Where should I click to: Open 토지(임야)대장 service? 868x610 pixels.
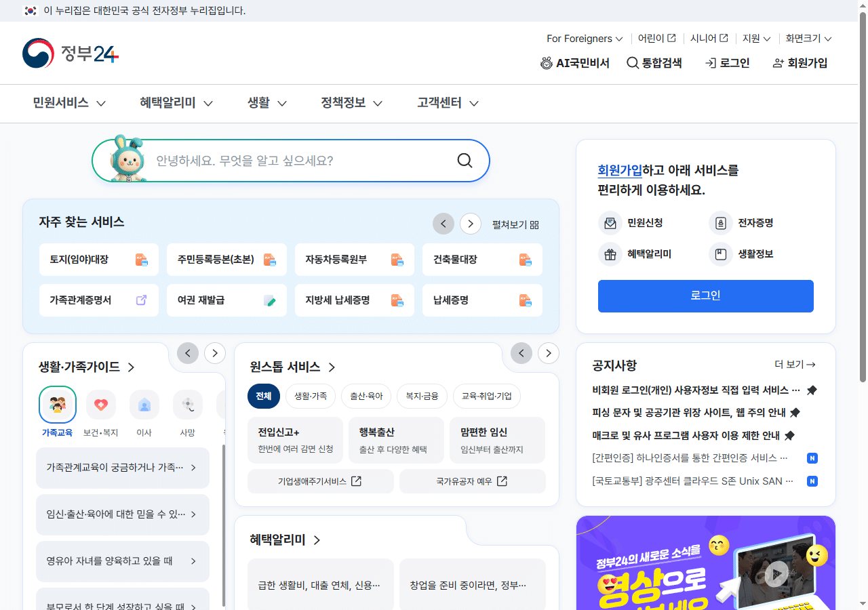[99, 260]
